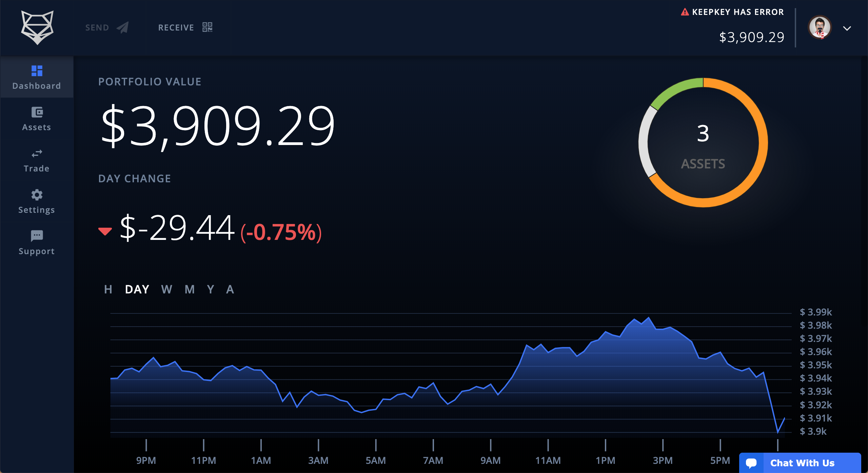Open the Dashboard sidebar icon

(x=37, y=70)
